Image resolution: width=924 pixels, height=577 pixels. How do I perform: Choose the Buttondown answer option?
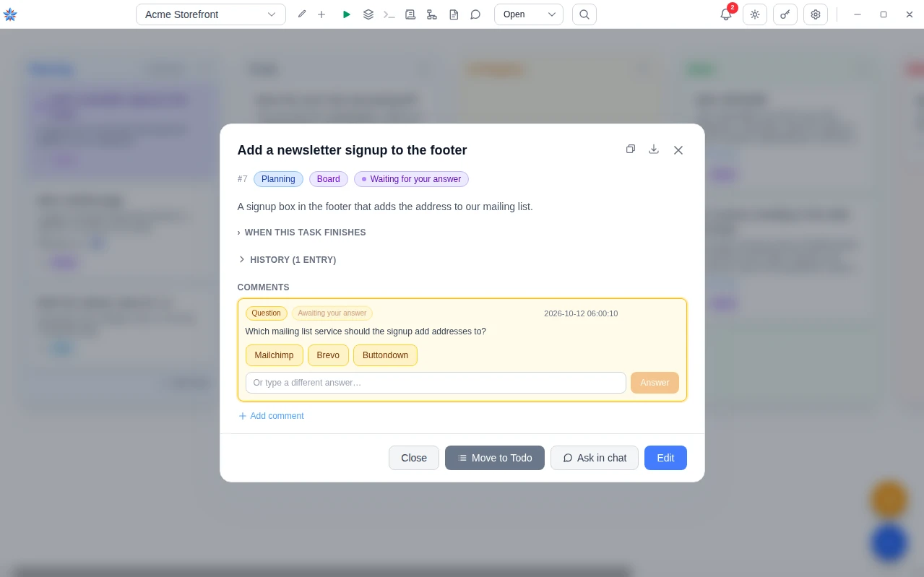click(385, 355)
